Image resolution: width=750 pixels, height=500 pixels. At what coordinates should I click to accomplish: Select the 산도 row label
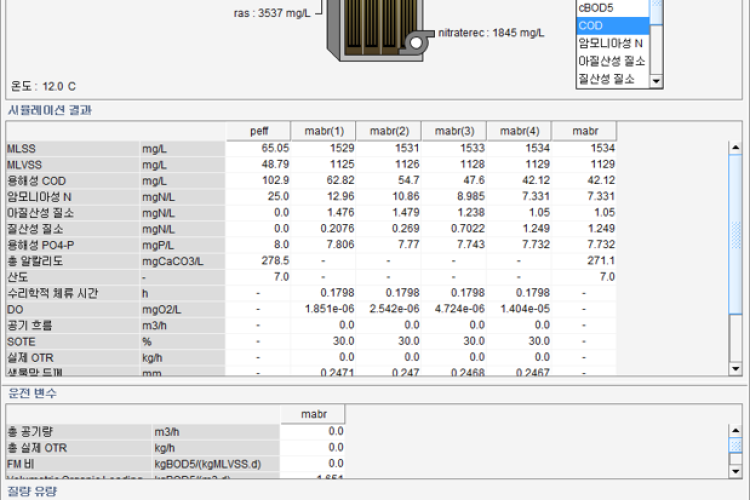[x=72, y=277]
